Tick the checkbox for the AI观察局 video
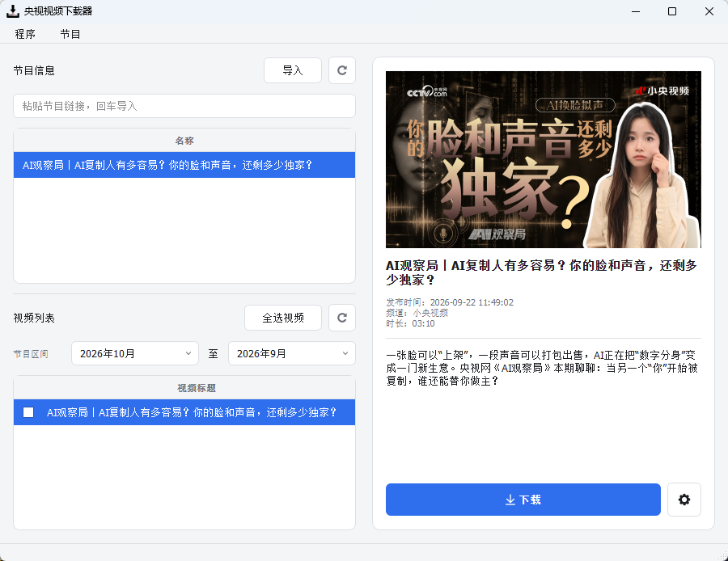 (28, 412)
